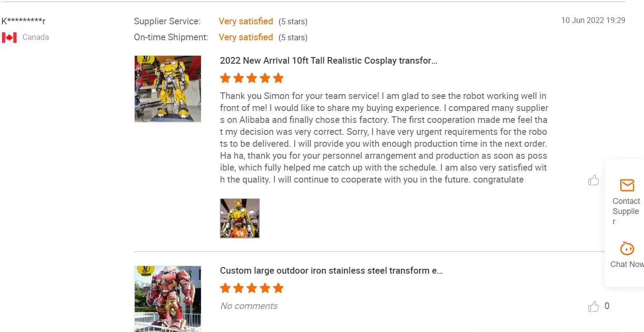
Task: Click five-star rating under 2022 New Arrival
Action: coord(252,78)
